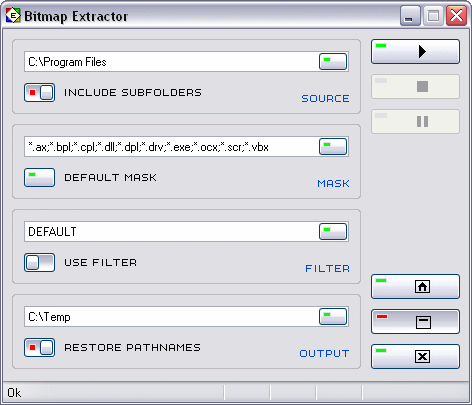472x405 pixels.
Task: Open the filter DEFAULT selector button
Action: click(x=333, y=232)
